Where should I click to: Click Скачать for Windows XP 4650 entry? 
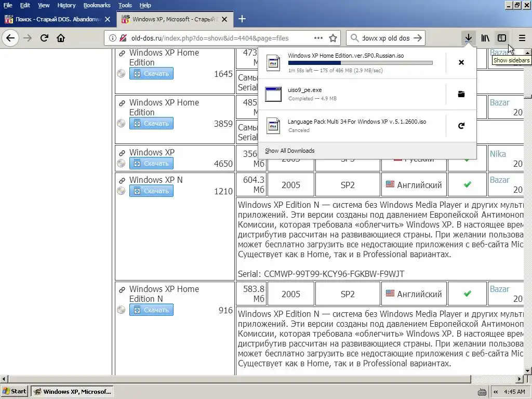[x=151, y=164]
